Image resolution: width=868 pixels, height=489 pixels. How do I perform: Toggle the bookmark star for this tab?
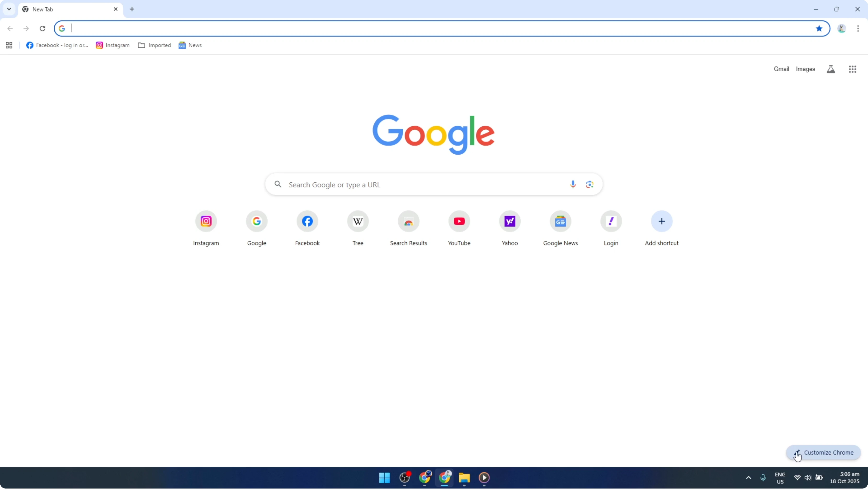(819, 28)
